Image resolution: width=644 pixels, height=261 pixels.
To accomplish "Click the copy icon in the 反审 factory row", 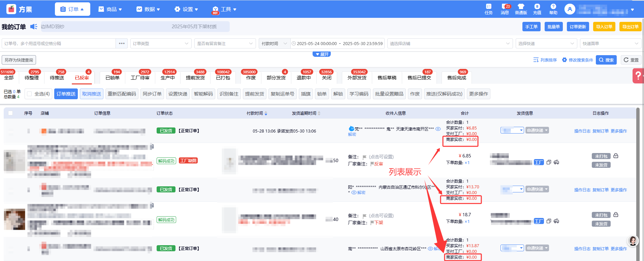I will click(549, 162).
